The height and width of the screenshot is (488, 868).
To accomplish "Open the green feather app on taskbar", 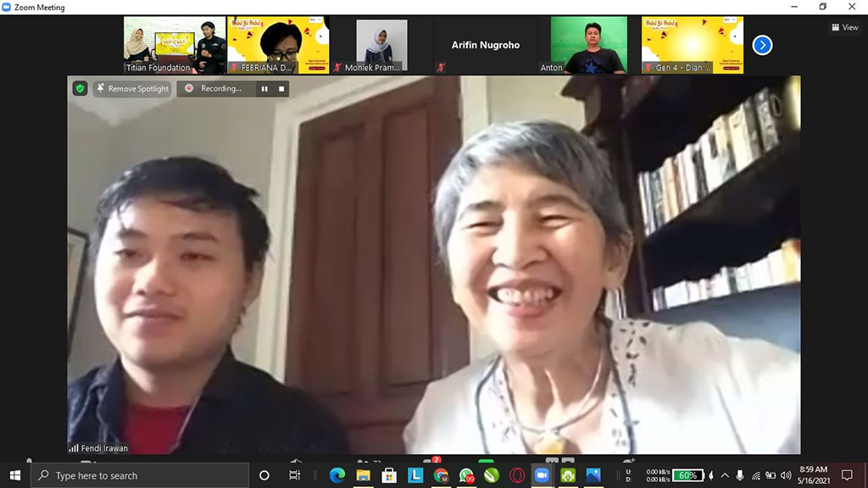I will coord(492,475).
